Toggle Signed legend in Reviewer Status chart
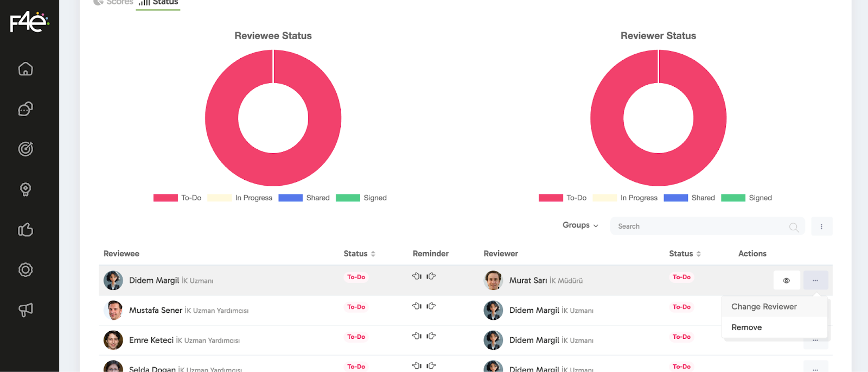This screenshot has height=372, width=868. click(x=746, y=198)
